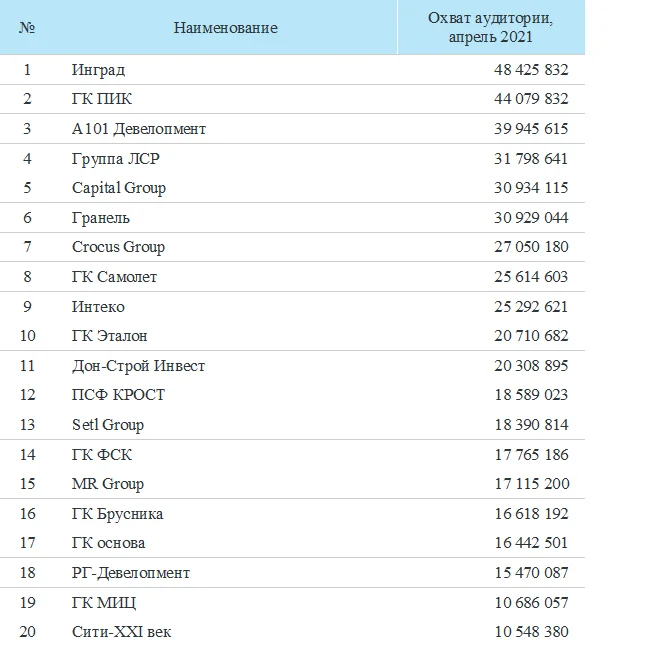Click the "Crocus Group" entry
Viewport: 654px width, 662px height.
click(118, 247)
